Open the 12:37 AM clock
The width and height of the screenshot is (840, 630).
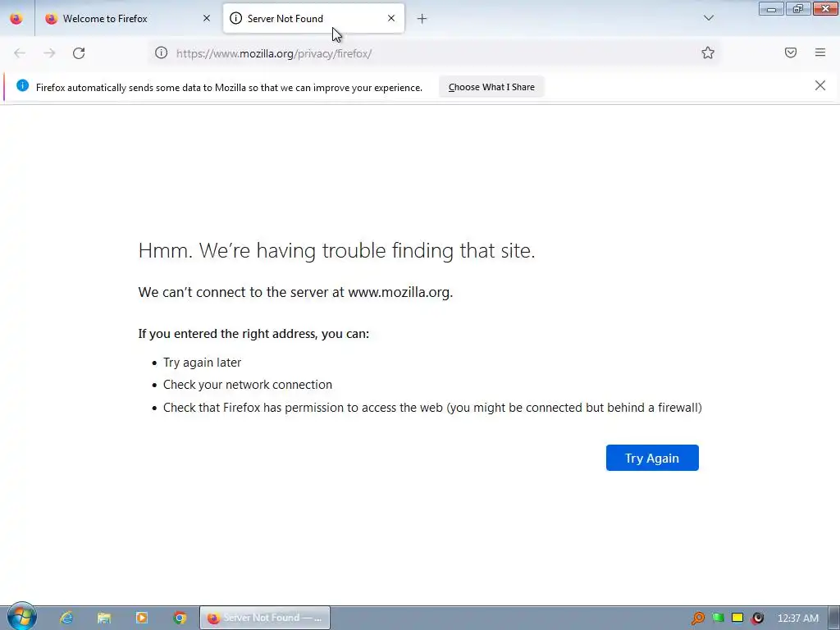coord(797,619)
